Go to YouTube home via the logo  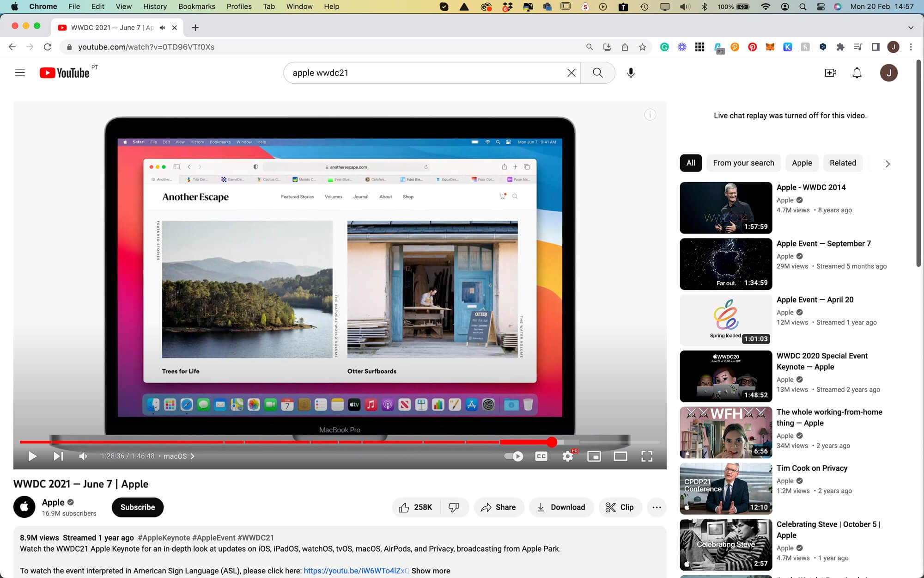coord(64,73)
